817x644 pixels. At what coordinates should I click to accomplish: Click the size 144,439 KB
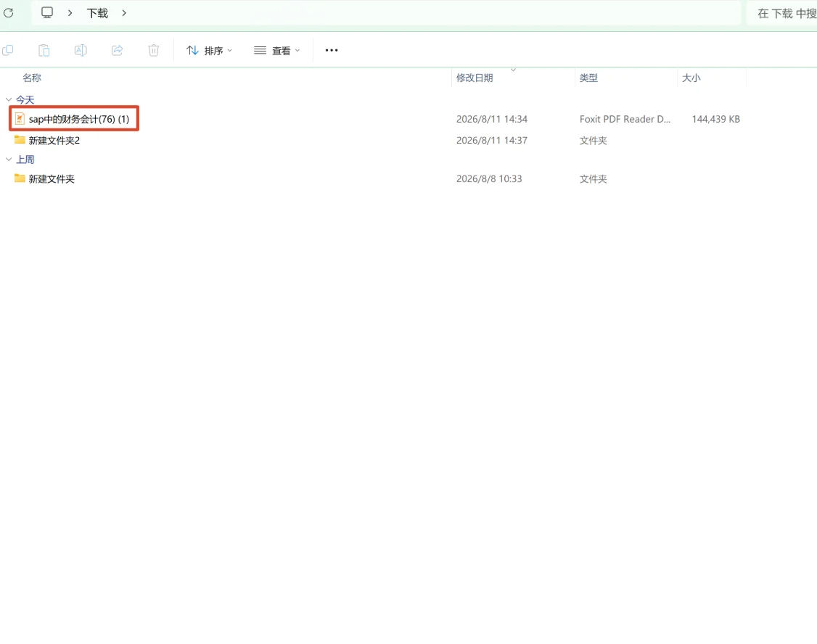(x=716, y=119)
